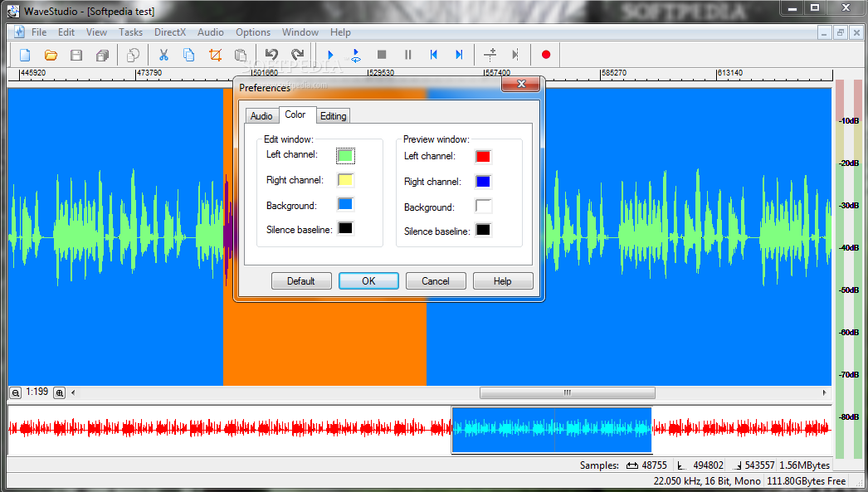Cut the selection with the scissors icon
Image resolution: width=868 pixels, height=492 pixels.
163,55
